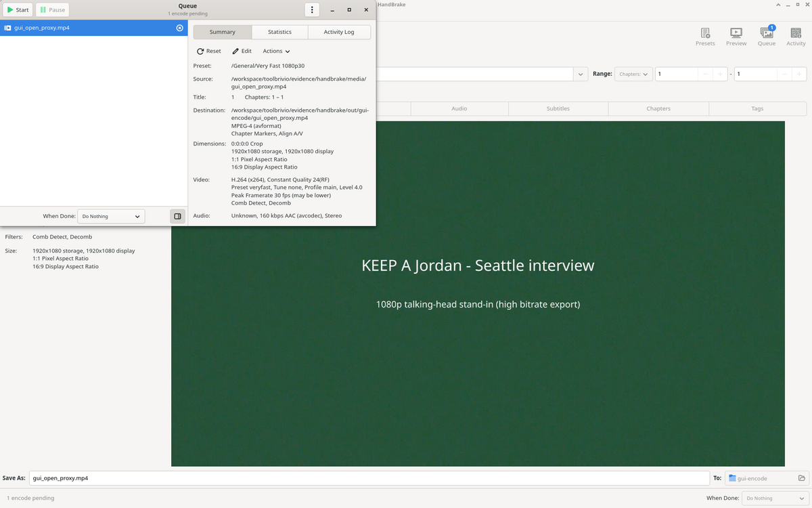Click the Save As filename field

tap(369, 478)
